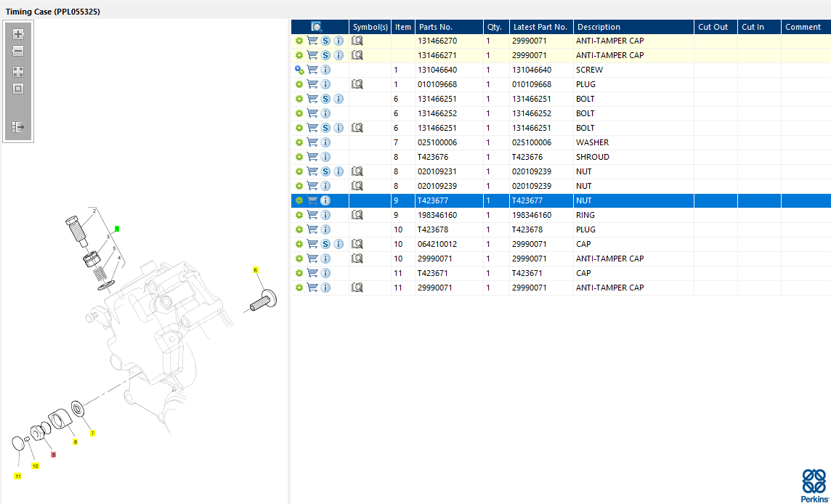This screenshot has height=504, width=831.
Task: Select parts number 020109231 cell
Action: [450, 171]
